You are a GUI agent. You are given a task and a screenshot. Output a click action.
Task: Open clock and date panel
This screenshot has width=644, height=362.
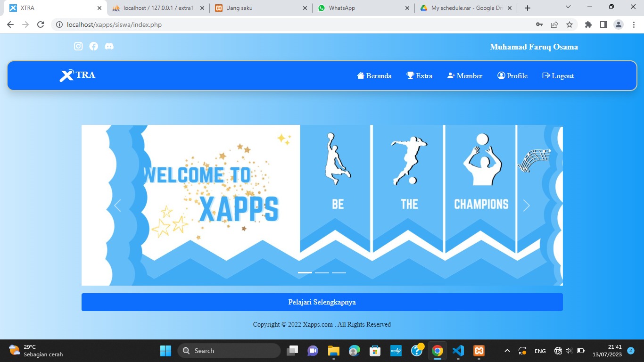click(608, 351)
